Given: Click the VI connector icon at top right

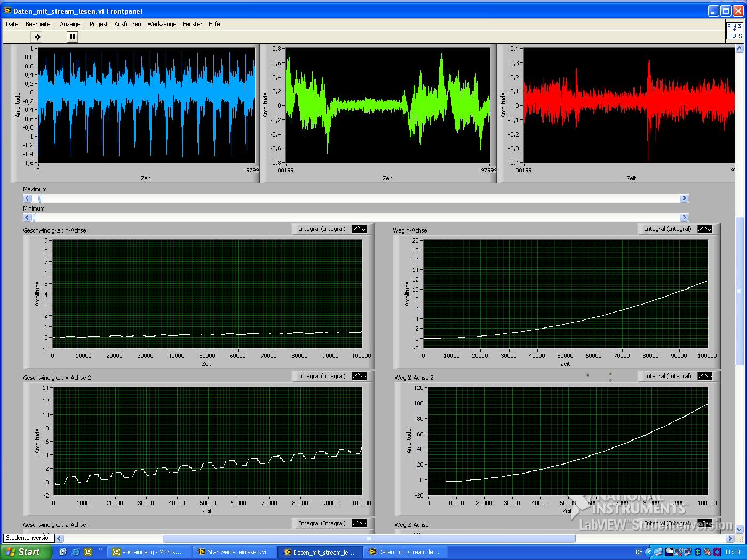Looking at the screenshot, I should tap(734, 30).
